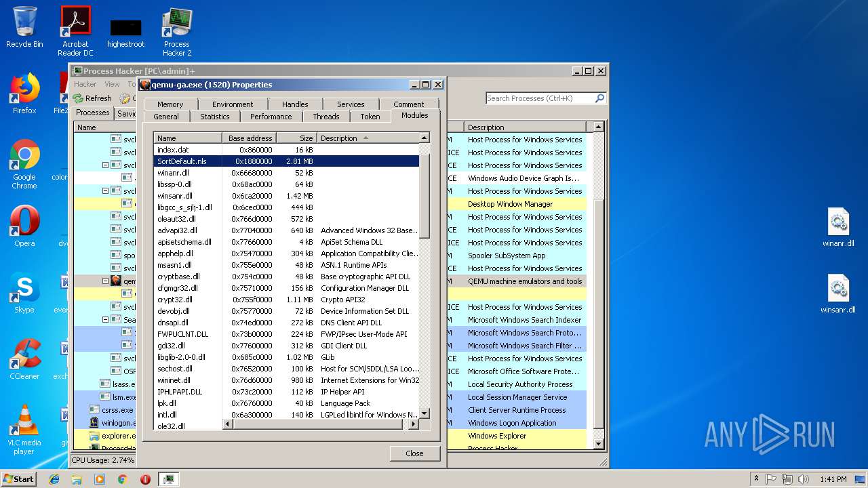868x488 pixels.
Task: Open the View menu in Process Hacker
Action: coord(112,84)
